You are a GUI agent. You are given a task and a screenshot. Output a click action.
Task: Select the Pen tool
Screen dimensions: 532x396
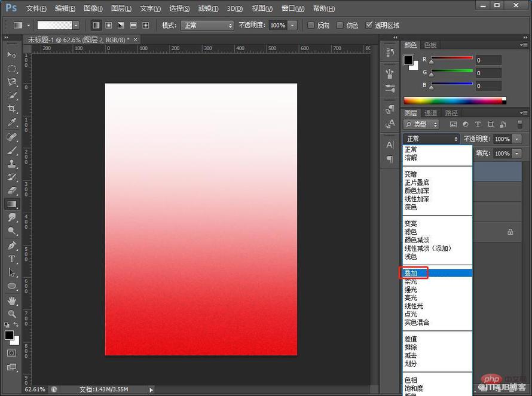point(12,245)
